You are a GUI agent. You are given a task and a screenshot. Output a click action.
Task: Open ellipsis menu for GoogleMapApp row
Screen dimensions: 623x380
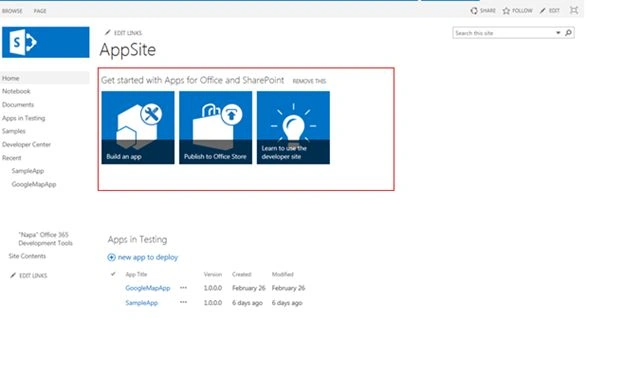click(183, 287)
